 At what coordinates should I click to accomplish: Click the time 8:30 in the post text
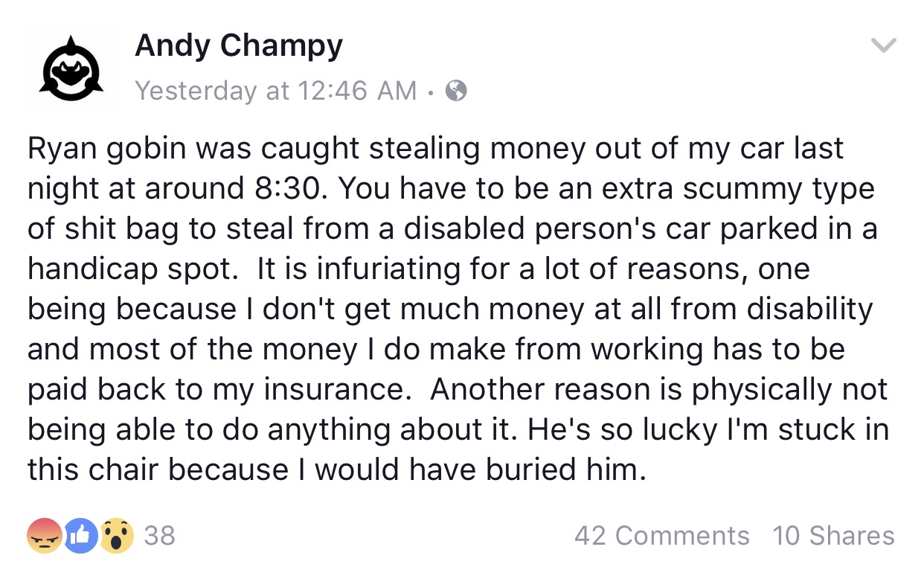[x=285, y=188]
